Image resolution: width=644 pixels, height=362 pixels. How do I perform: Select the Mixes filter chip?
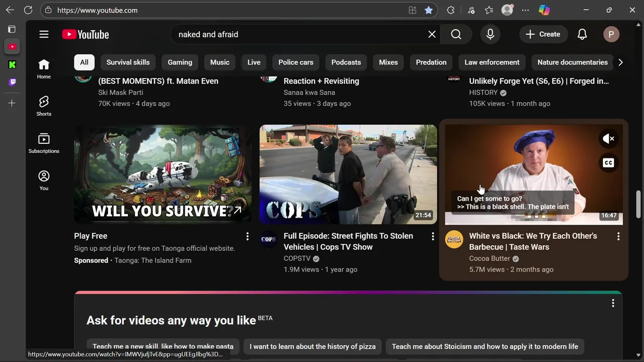click(x=388, y=62)
